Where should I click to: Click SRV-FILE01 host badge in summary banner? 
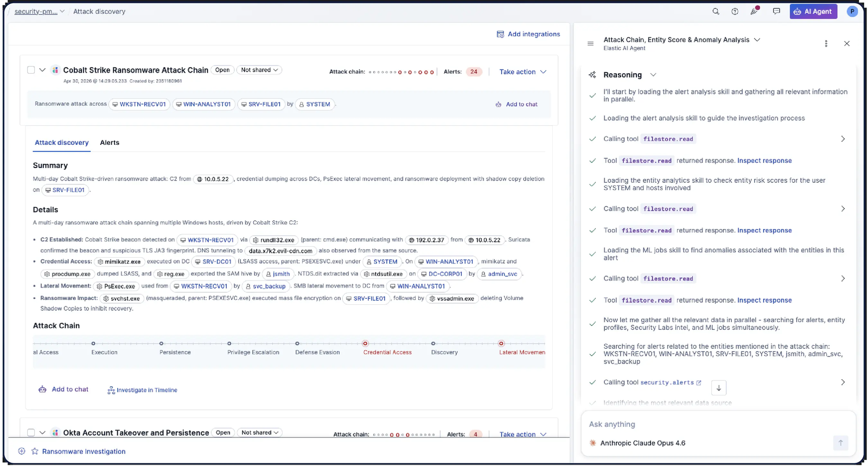coord(261,104)
